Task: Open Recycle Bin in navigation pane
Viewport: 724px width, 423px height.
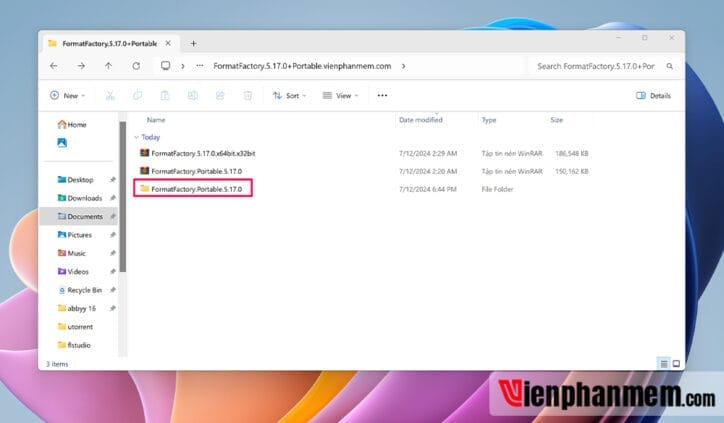Action: pyautogui.click(x=80, y=290)
